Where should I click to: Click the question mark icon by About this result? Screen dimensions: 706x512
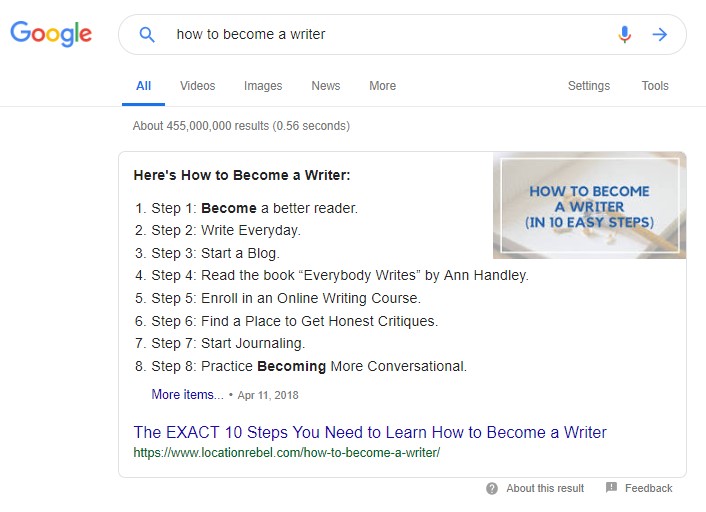pyautogui.click(x=492, y=488)
